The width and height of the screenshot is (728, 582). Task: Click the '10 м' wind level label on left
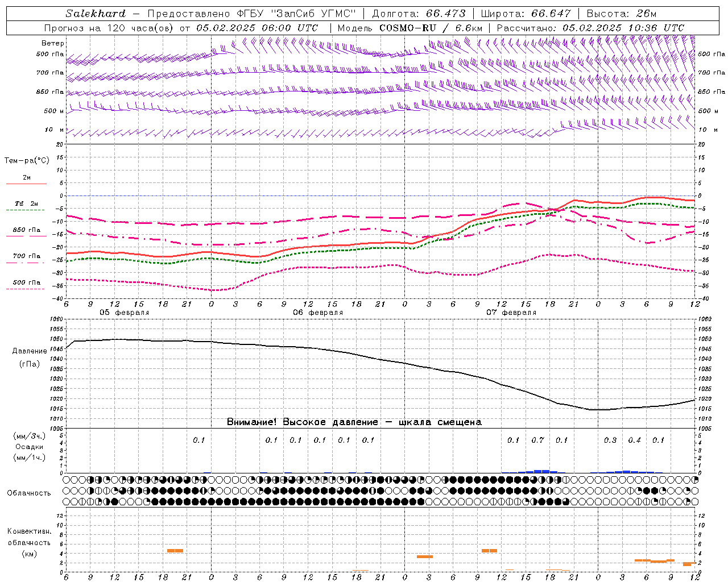tap(55, 130)
